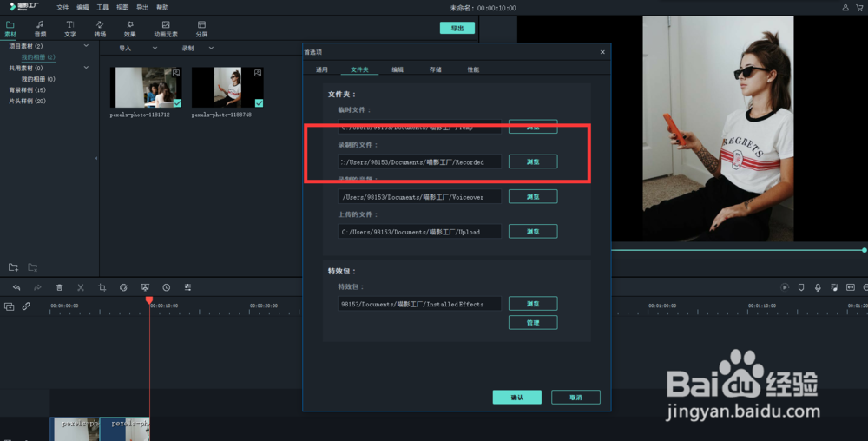Collapse the 项目素材 tree section

86,46
